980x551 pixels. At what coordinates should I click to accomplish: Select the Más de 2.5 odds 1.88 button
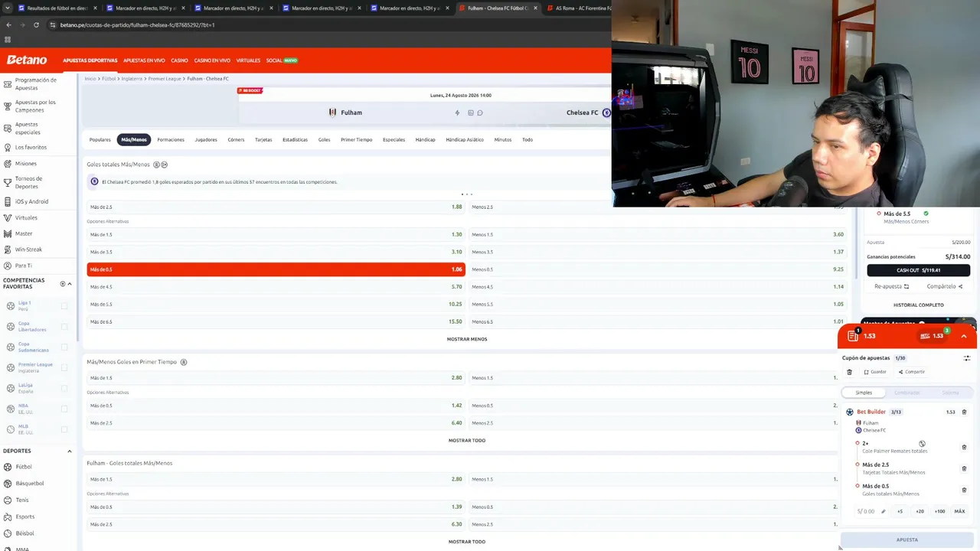pos(276,207)
